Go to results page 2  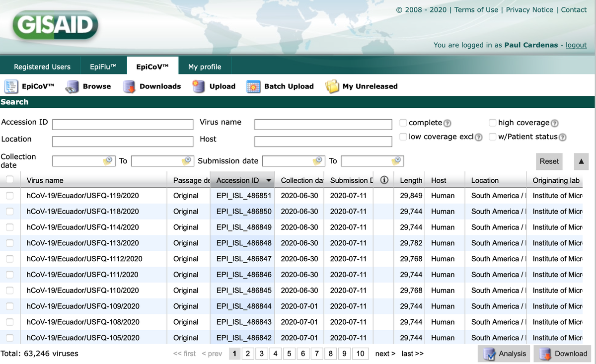pos(248,354)
